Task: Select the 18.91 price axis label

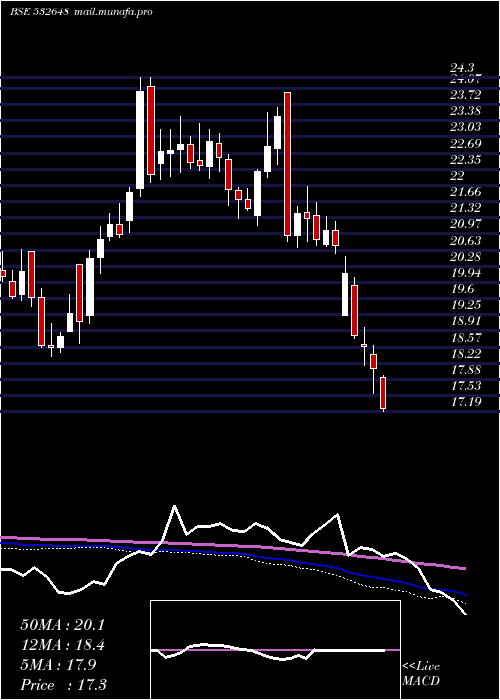Action: pos(466,321)
